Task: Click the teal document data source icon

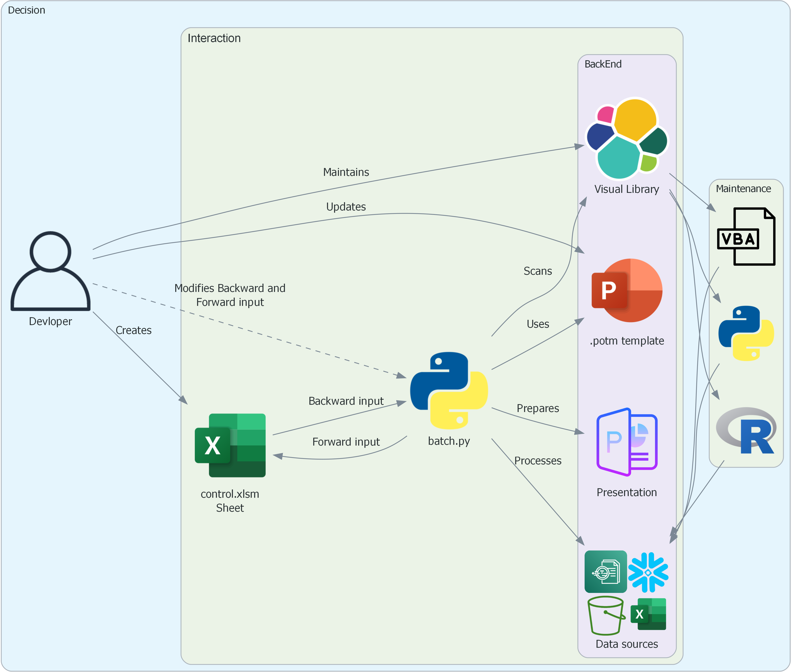Action: pos(606,572)
